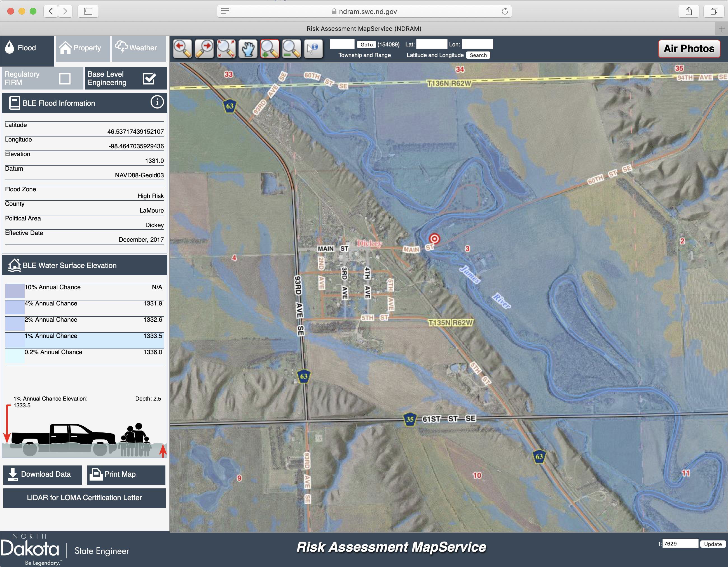Uncheck the Base Level Engineering checkbox
This screenshot has height=567, width=728.
[149, 79]
